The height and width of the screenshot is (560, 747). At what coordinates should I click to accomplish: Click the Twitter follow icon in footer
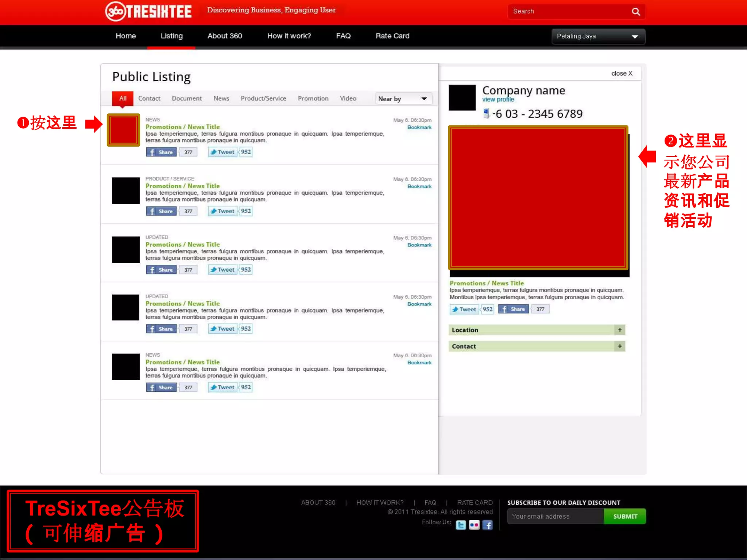pos(461,525)
